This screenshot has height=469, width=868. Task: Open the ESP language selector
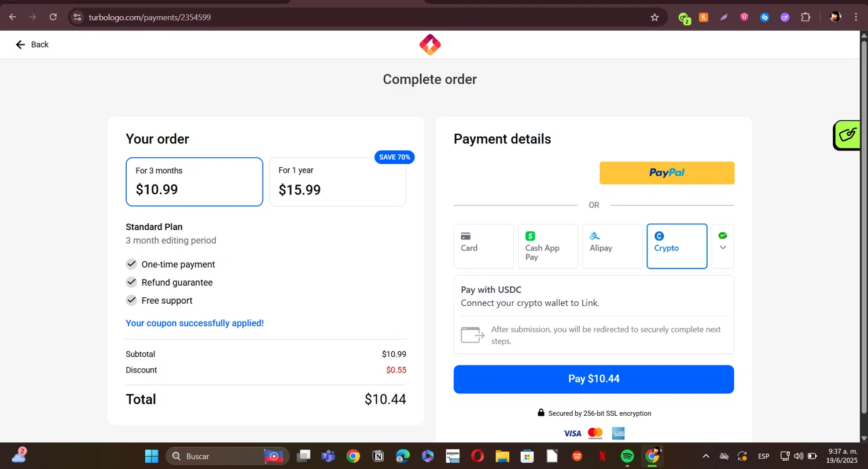click(x=764, y=456)
